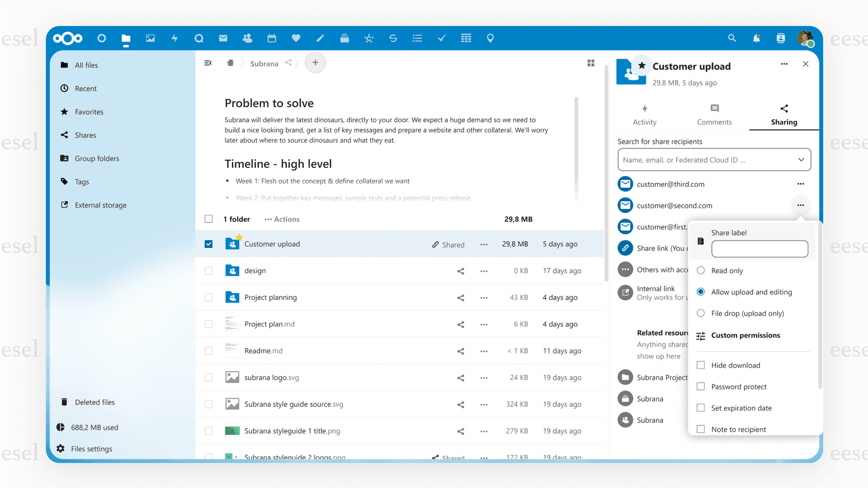Open unified search with the magnifier icon

(x=732, y=38)
